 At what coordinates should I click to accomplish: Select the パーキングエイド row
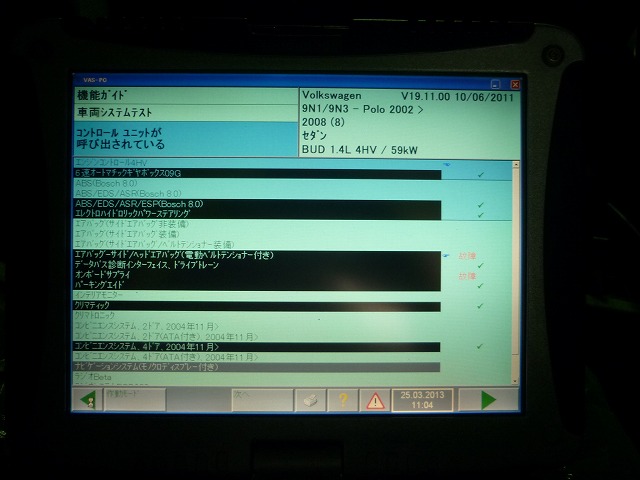point(257,285)
